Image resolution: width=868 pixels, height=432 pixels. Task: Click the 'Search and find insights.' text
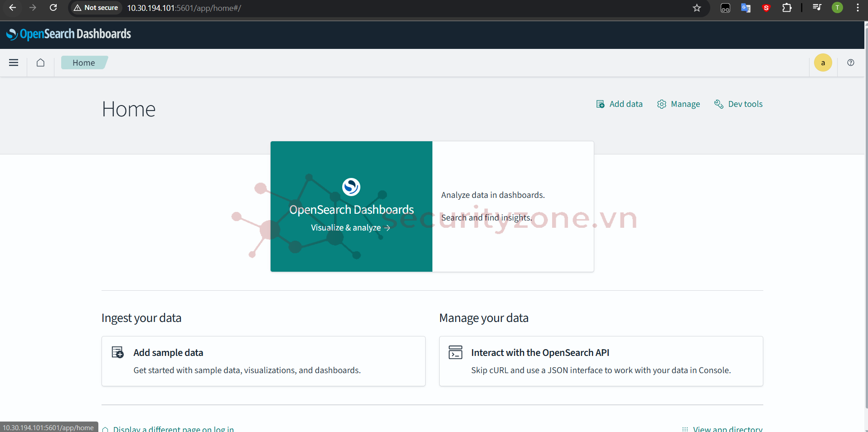point(486,218)
